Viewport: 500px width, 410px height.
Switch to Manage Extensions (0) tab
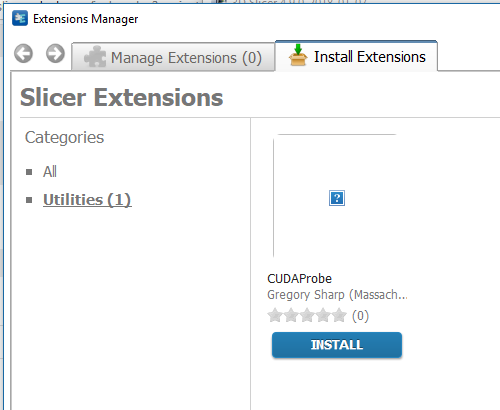click(173, 57)
